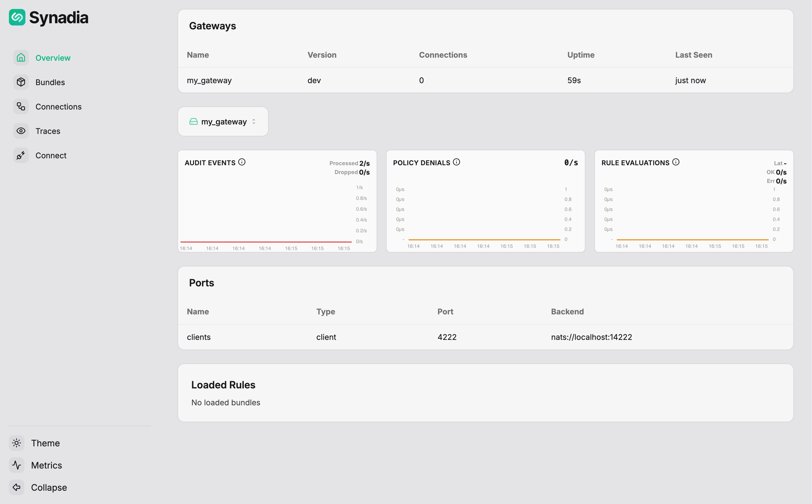Click the 'No loaded bundles' message
Screen dimensions: 812x504
(x=226, y=403)
